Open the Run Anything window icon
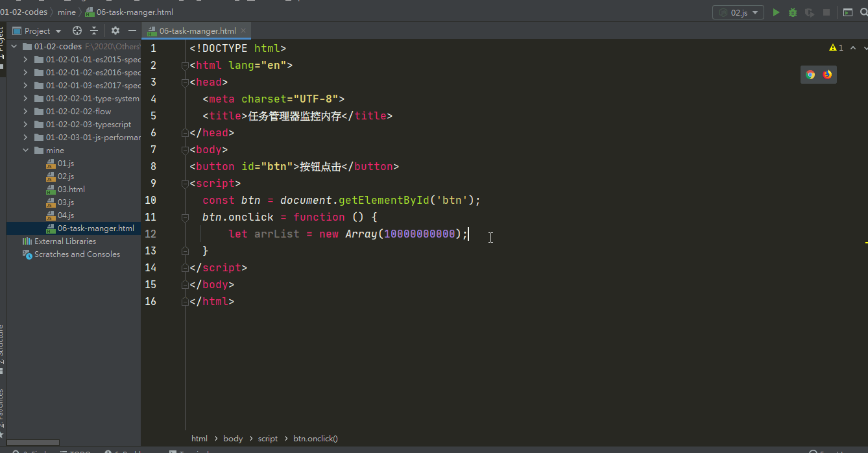This screenshot has width=868, height=453. point(848,12)
